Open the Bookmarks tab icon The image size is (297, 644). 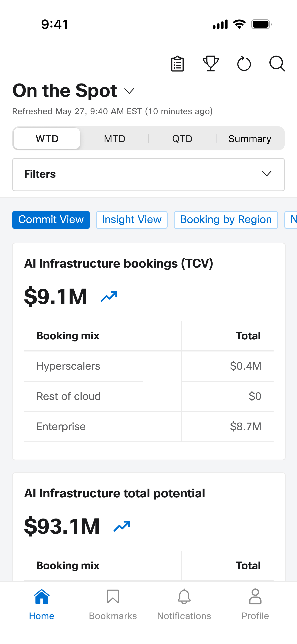[113, 597]
